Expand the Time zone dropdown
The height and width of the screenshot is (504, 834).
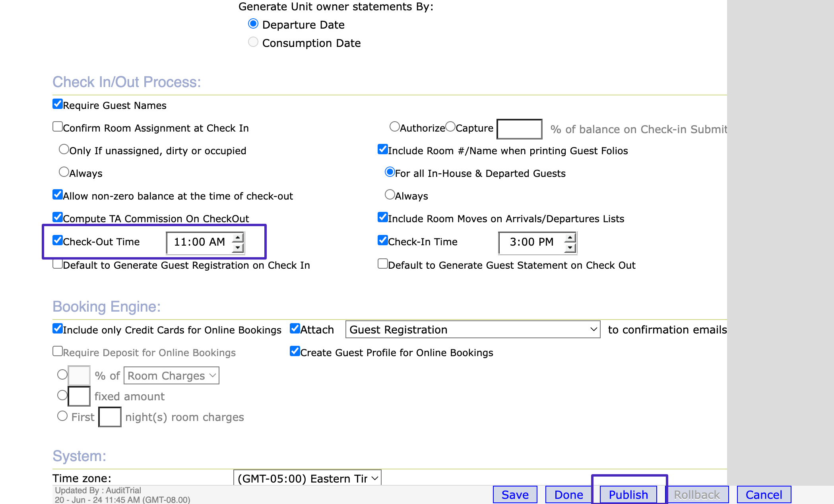coord(307,478)
